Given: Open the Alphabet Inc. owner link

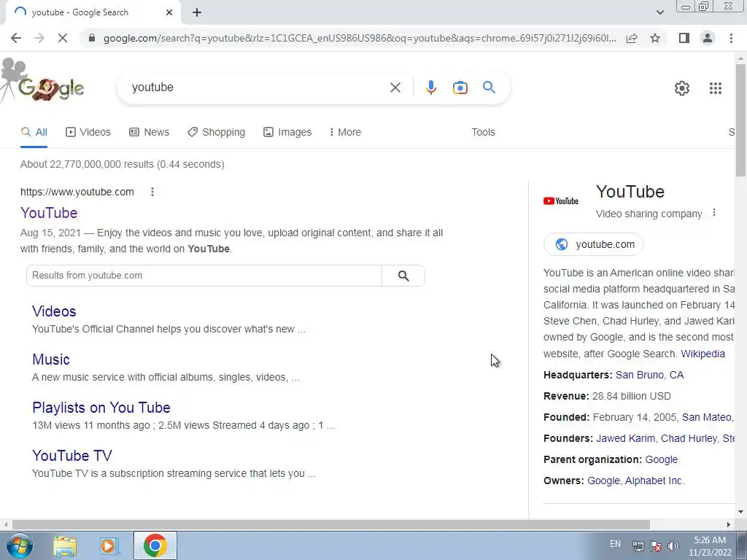Looking at the screenshot, I should [653, 481].
